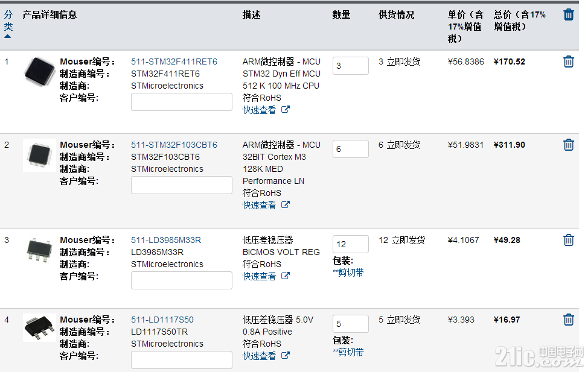Remove LD1117S50 item with its trash icon
Image resolution: width=588 pixels, height=372 pixels.
(x=569, y=320)
